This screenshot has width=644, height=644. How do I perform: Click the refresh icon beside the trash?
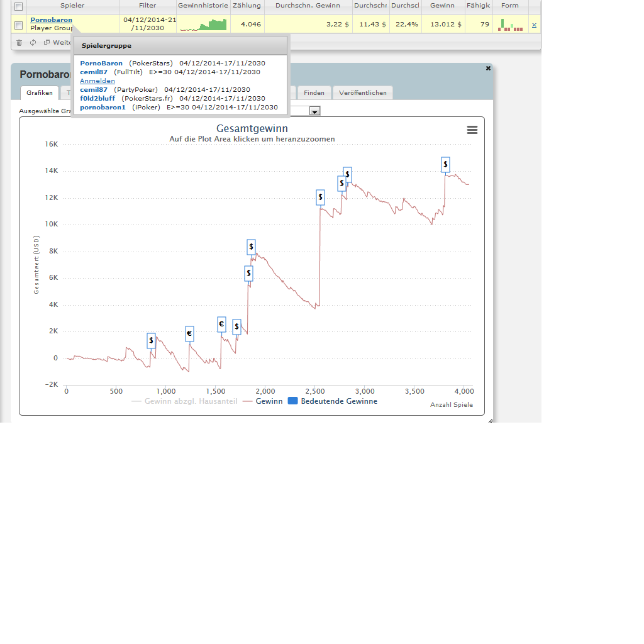point(33,42)
